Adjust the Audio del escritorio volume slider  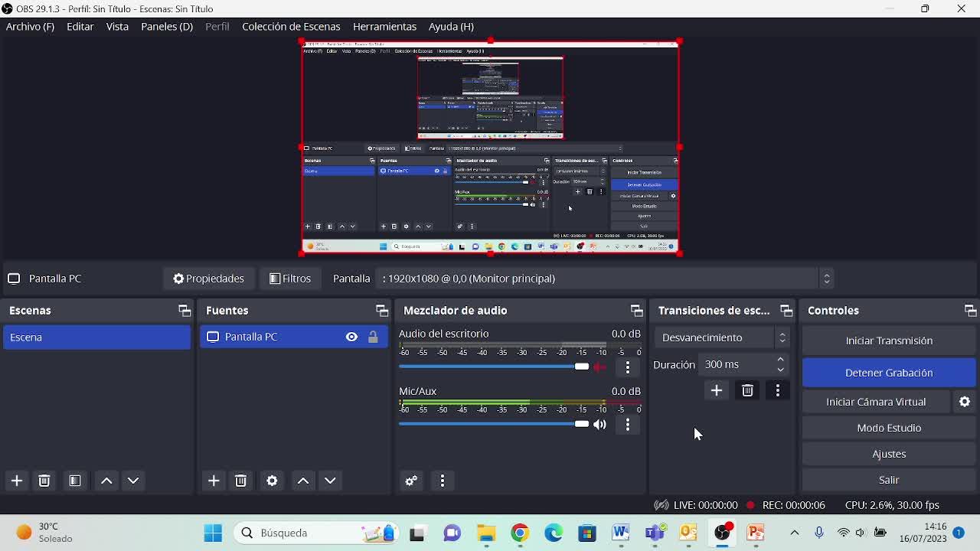(x=494, y=367)
